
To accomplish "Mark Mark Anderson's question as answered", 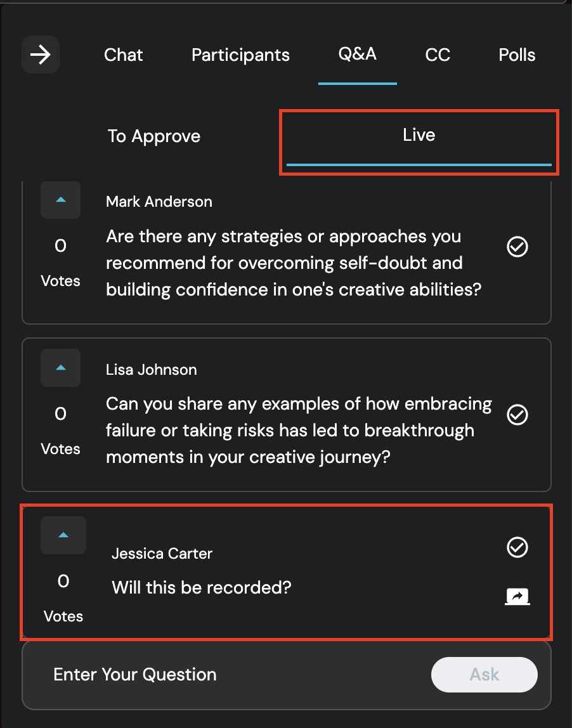I will [x=517, y=247].
